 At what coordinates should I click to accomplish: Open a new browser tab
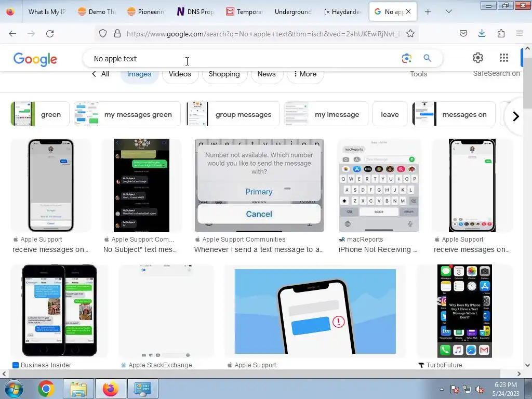coord(428,12)
